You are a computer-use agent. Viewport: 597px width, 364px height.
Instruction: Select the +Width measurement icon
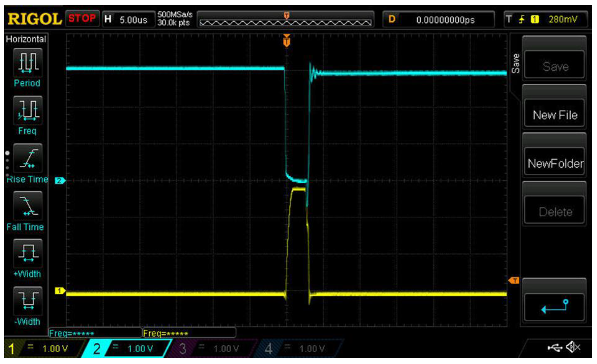28,253
